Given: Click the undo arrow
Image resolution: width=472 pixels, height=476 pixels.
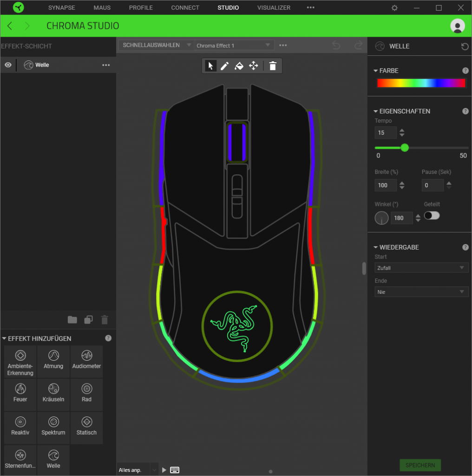Looking at the screenshot, I should tap(336, 45).
